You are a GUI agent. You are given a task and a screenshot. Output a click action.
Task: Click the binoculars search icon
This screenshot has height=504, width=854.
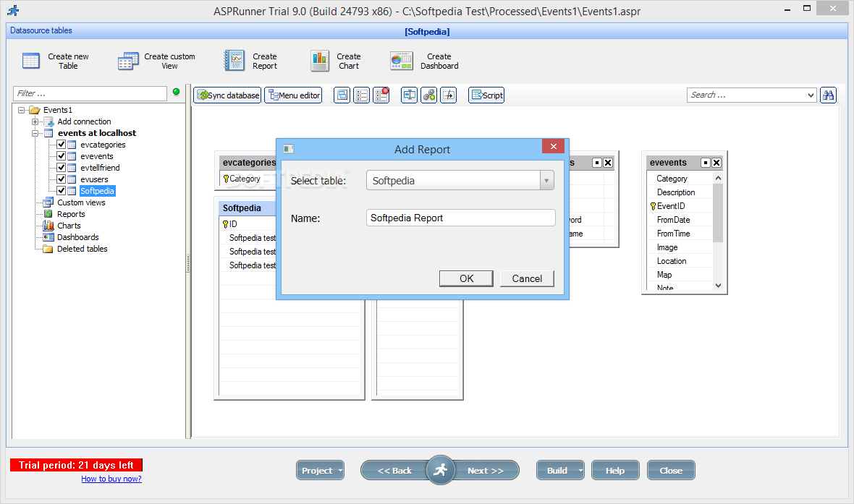(x=829, y=95)
